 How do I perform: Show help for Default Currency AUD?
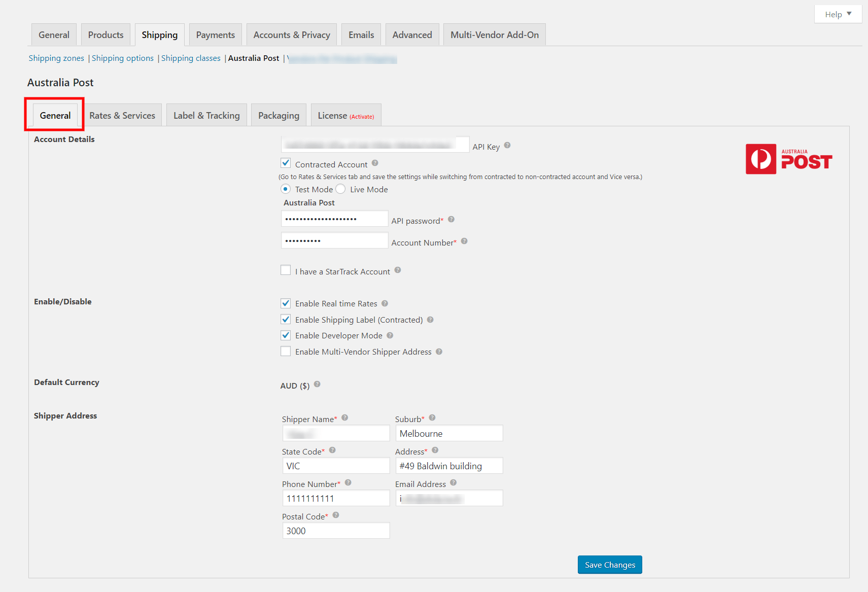pyautogui.click(x=317, y=385)
